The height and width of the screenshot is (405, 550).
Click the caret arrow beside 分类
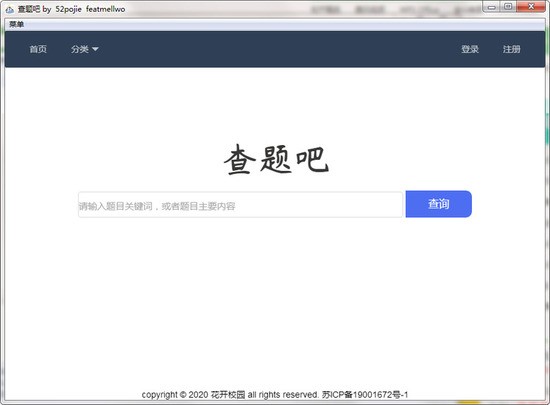(x=95, y=49)
